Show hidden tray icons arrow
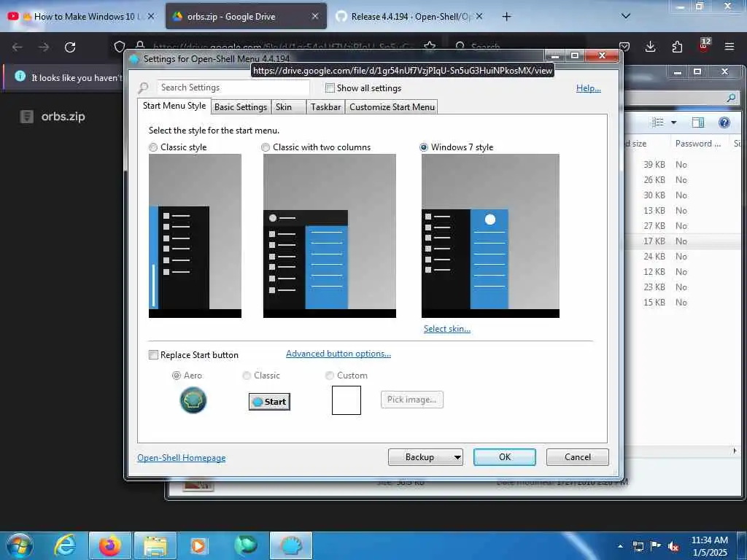This screenshot has width=747, height=560. click(620, 546)
